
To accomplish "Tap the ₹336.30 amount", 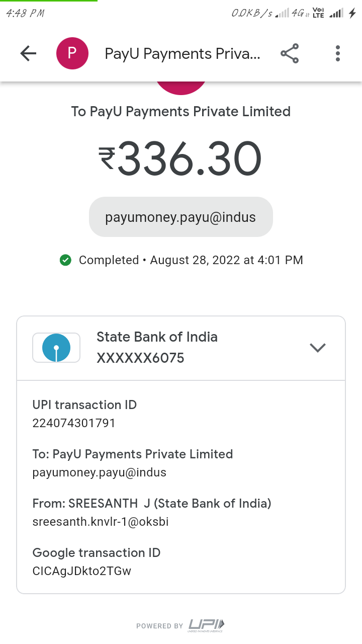I will (x=180, y=159).
